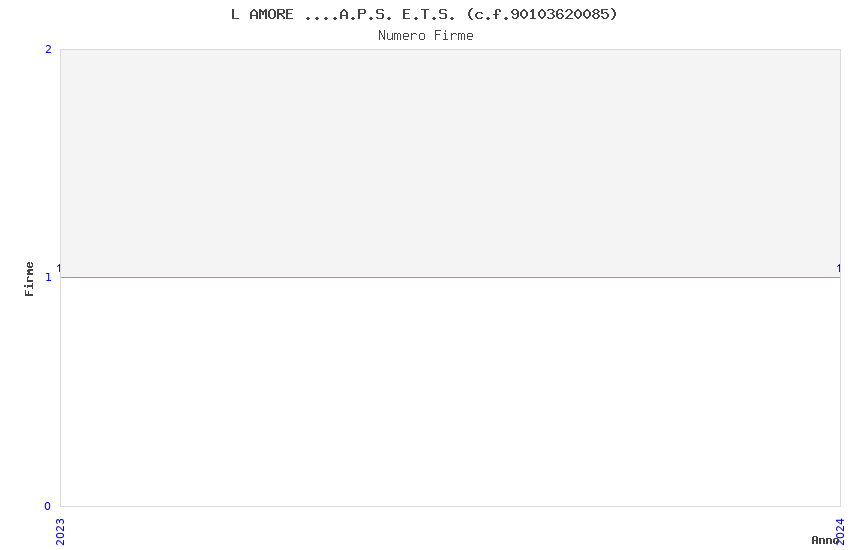This screenshot has height=550, width=850.
Task: Click 'A.P.S.' in the chart title
Action: tap(366, 15)
